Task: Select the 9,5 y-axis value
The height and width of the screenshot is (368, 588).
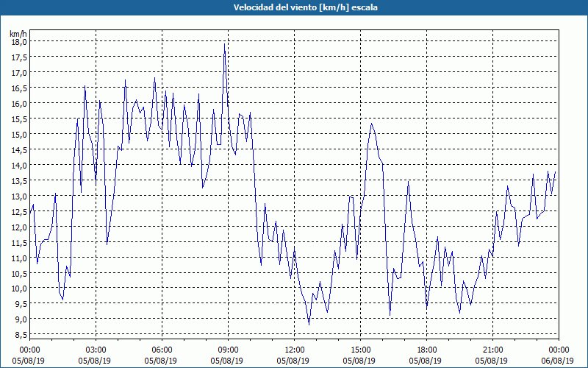Action: coord(21,304)
